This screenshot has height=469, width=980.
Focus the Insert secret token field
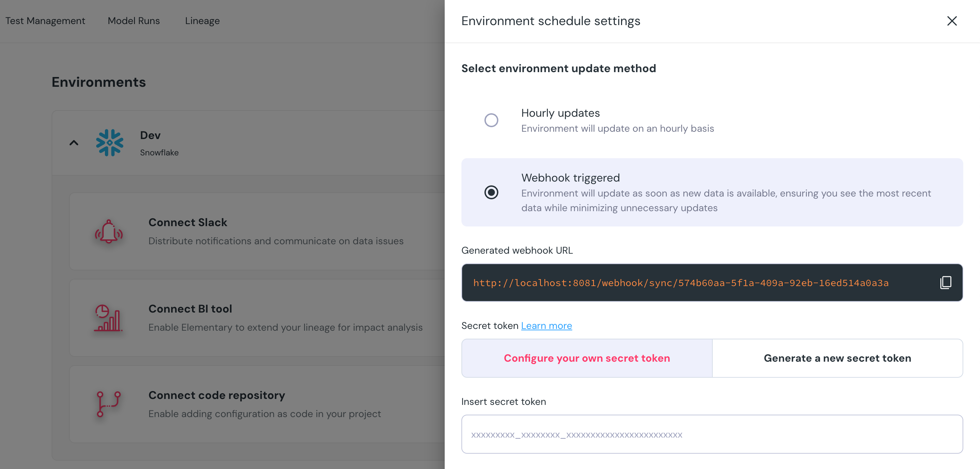point(712,435)
